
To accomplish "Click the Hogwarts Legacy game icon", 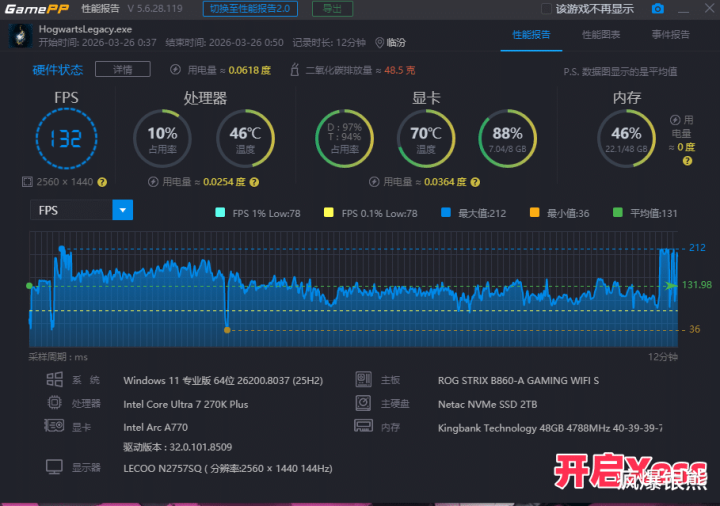I will coord(21,36).
